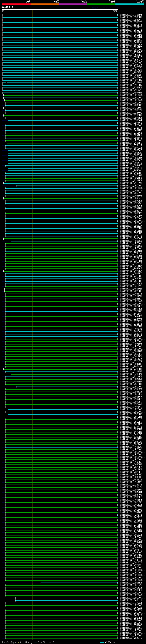Open the UniRef100_B4DJI1 hit label
The image size is (146, 644).
click(x=131, y=600)
